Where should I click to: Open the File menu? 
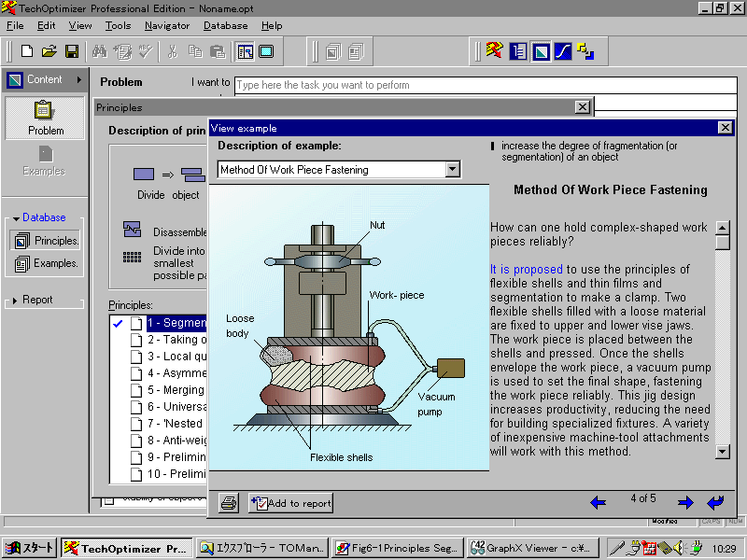pyautogui.click(x=15, y=26)
